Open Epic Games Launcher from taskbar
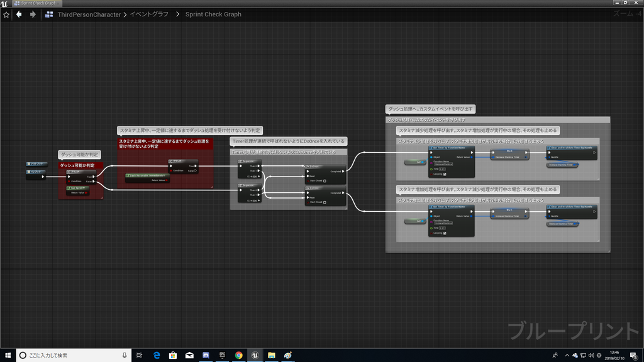The width and height of the screenshot is (644, 362). coord(222,356)
